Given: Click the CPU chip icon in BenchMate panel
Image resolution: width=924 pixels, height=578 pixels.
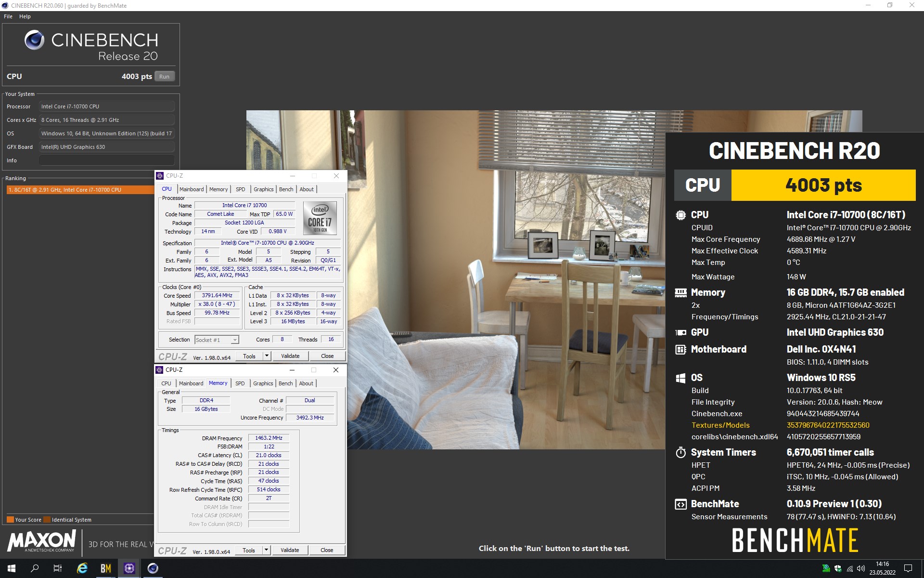Looking at the screenshot, I should [680, 215].
